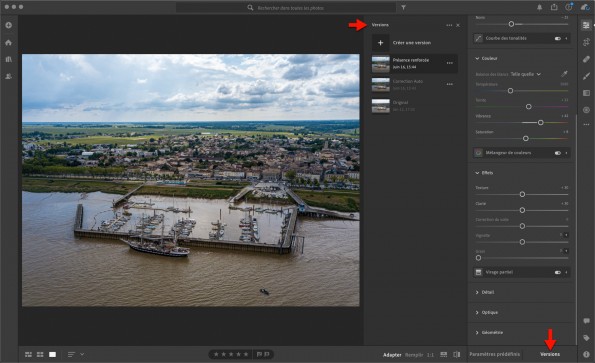Screen dimensions: 595x363
Task: Open the share icon in top bar
Action: click(554, 7)
